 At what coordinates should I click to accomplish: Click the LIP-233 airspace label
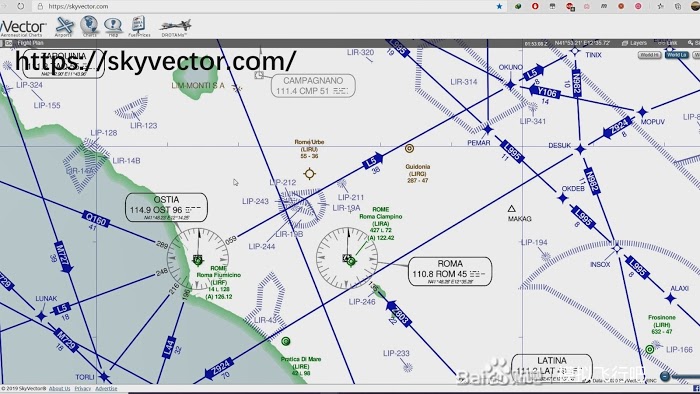click(396, 353)
